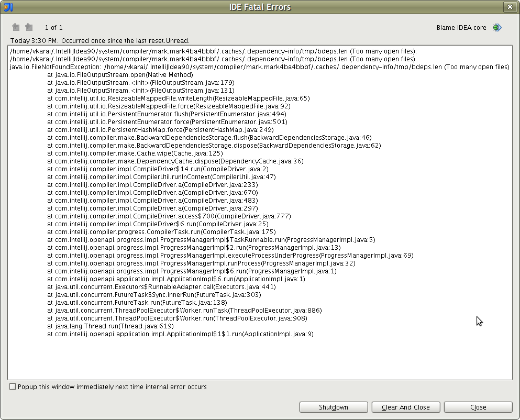Click the bug report icon beside Blame IDEA core
The width and height of the screenshot is (520, 420).
pyautogui.click(x=497, y=28)
